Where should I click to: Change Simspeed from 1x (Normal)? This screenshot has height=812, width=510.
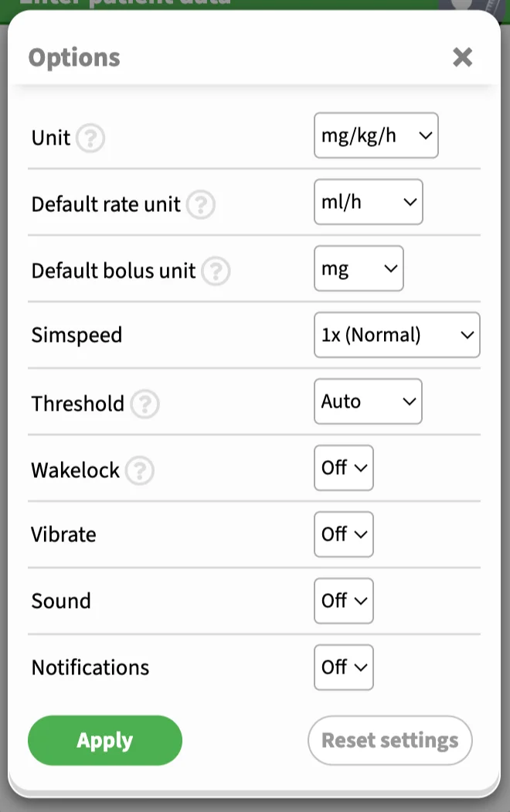tap(396, 335)
